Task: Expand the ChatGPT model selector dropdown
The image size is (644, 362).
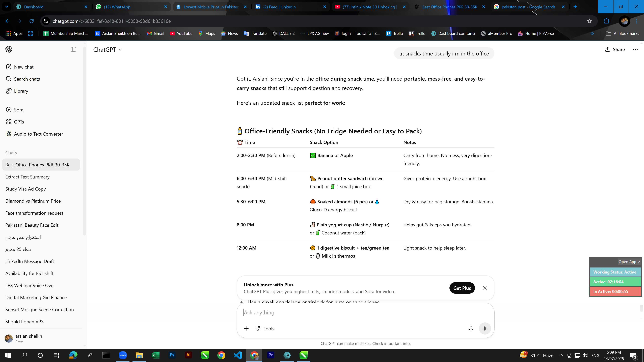Action: point(108,49)
